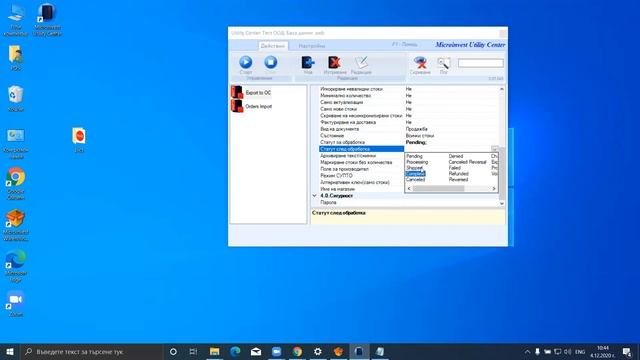The height and width of the screenshot is (360, 640).
Task: Choose Refunded in the status dropdown list
Action: click(458, 173)
